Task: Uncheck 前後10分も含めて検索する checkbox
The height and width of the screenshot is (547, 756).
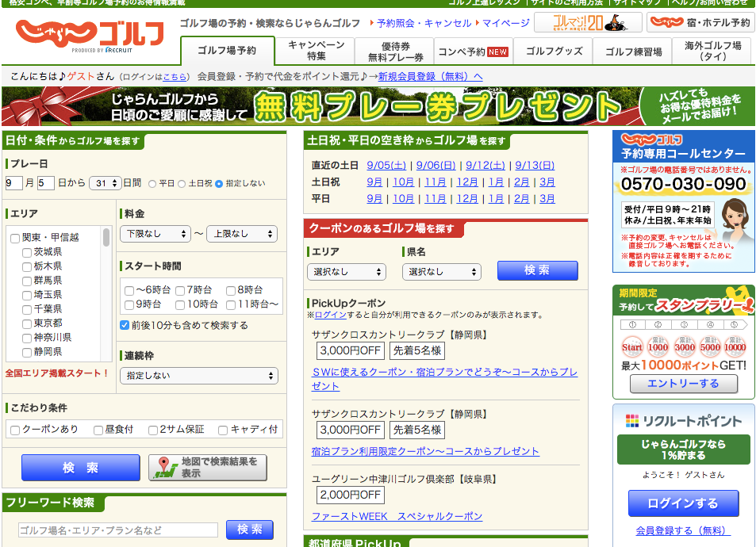Action: pos(125,325)
